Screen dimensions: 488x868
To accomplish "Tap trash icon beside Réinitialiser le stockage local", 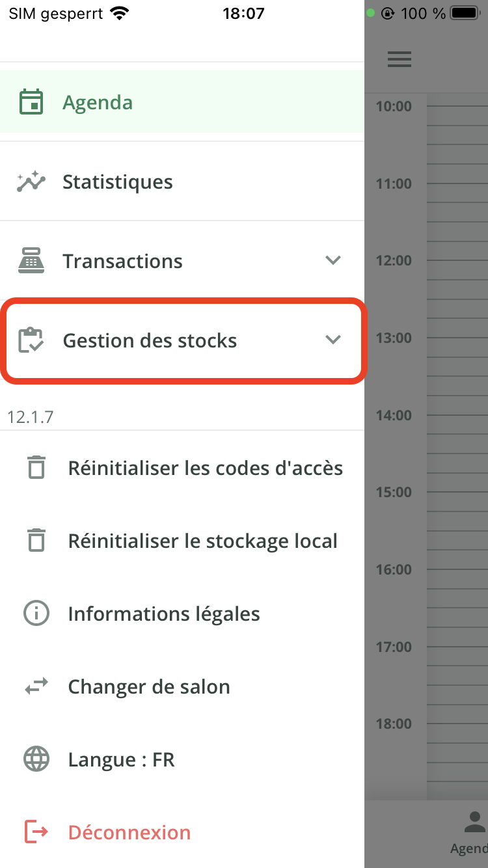I will click(x=36, y=541).
